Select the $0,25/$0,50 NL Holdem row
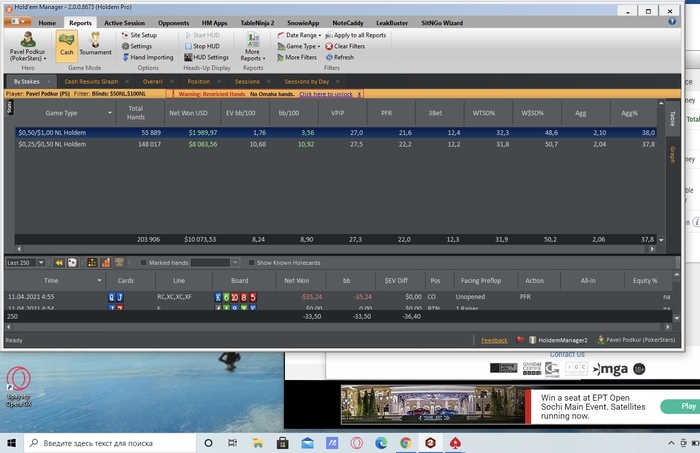700x453 pixels. coord(336,144)
